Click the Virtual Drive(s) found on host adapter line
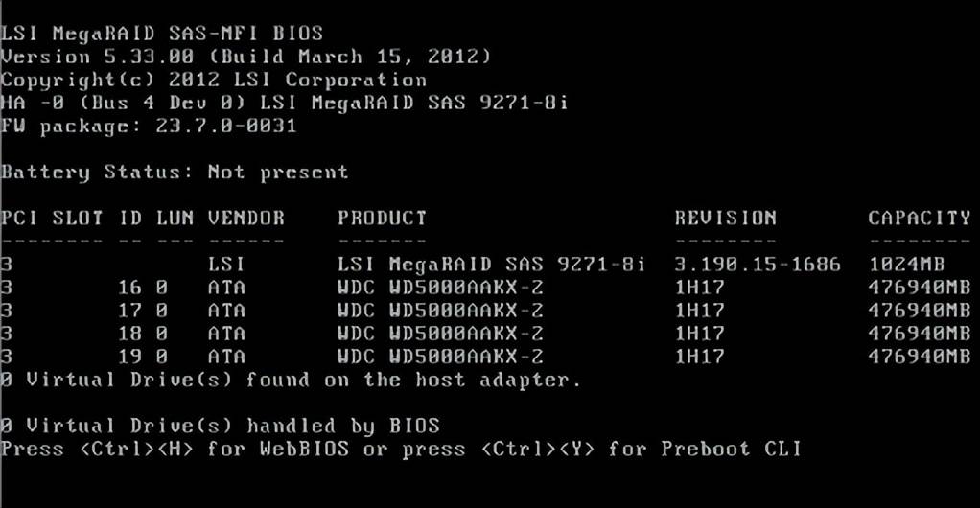The width and height of the screenshot is (980, 508). pyautogui.click(x=291, y=380)
